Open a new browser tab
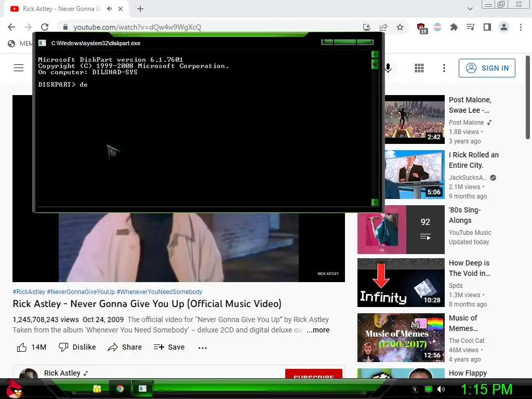 coord(140,9)
